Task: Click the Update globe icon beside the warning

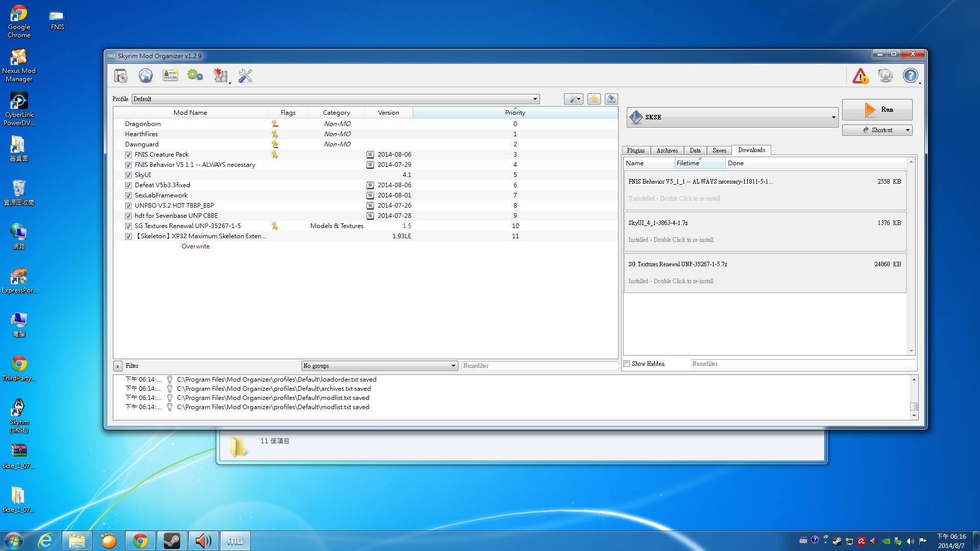Action: click(x=886, y=76)
